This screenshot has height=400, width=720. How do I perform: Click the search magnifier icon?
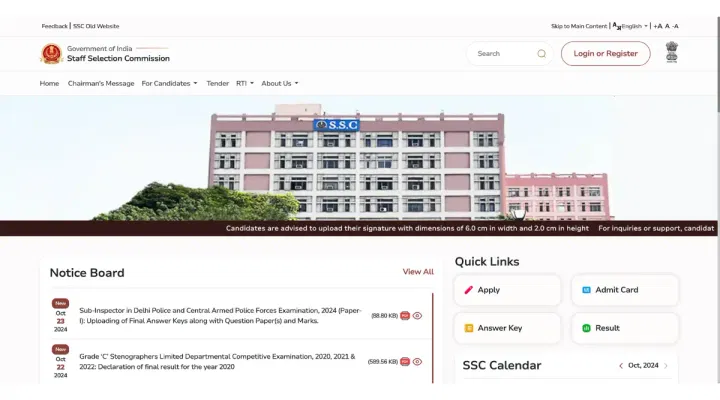[x=541, y=54]
